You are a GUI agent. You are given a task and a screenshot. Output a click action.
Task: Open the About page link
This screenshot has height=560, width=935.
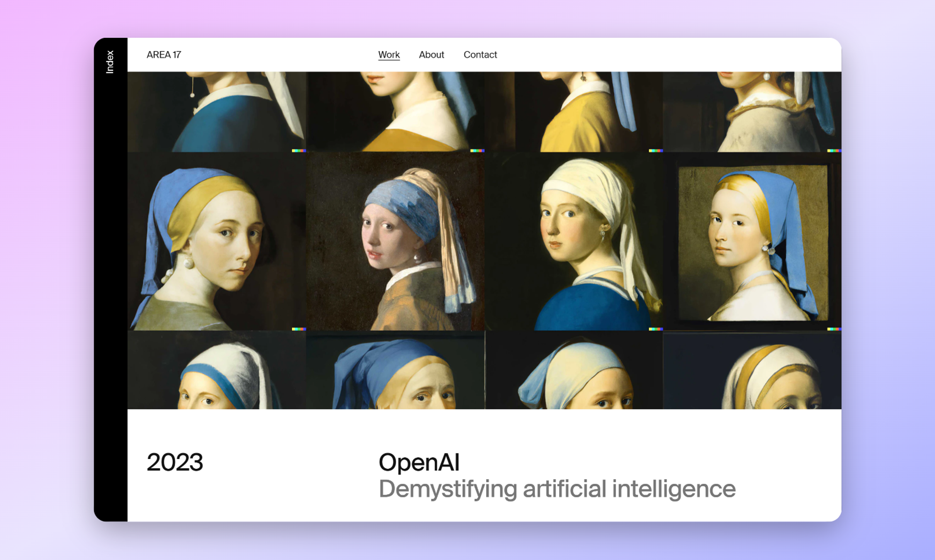[431, 55]
